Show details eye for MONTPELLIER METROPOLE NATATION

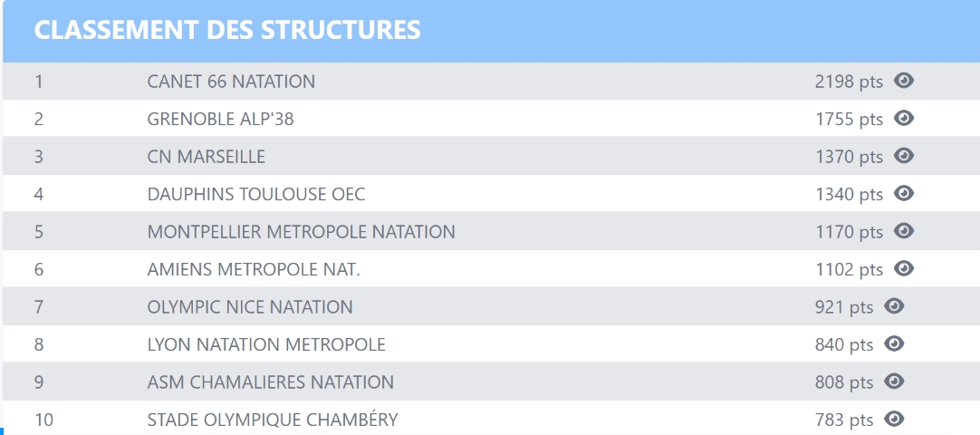click(903, 231)
